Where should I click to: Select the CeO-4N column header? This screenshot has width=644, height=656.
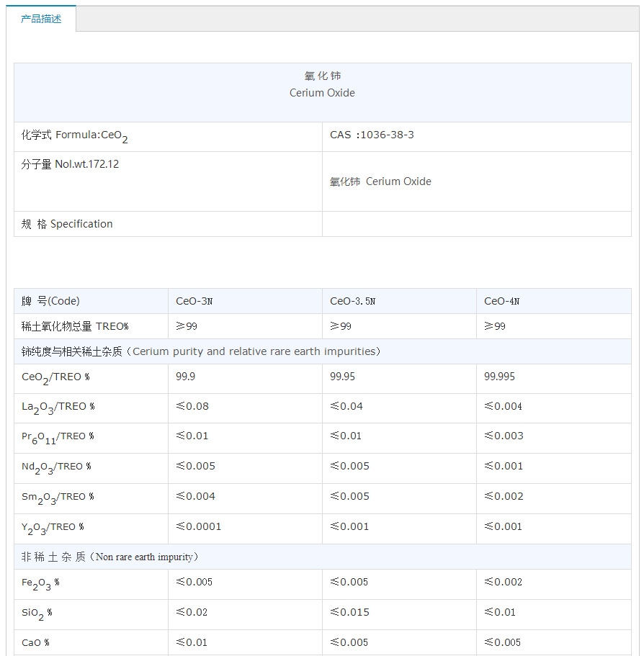click(501, 301)
